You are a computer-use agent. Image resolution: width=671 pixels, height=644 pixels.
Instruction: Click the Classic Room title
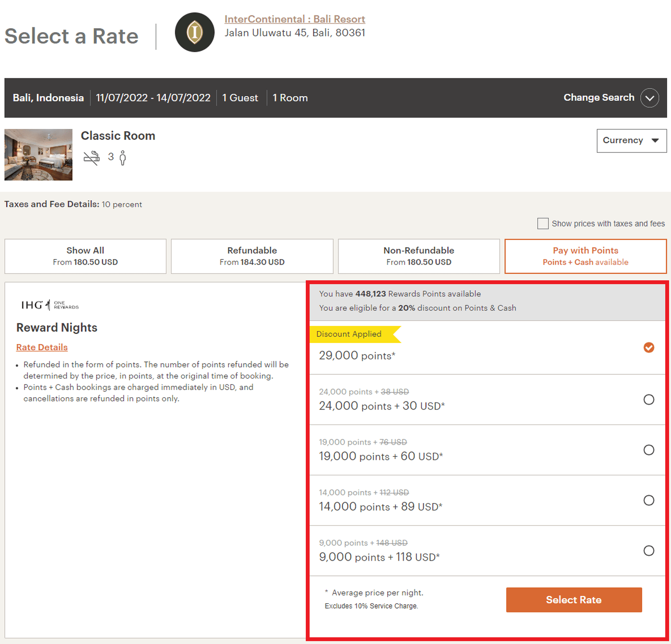point(118,136)
